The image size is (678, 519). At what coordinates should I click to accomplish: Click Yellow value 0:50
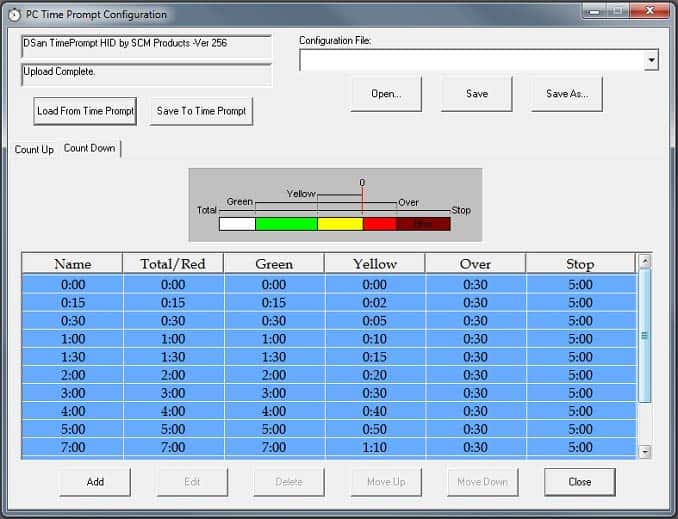click(374, 429)
